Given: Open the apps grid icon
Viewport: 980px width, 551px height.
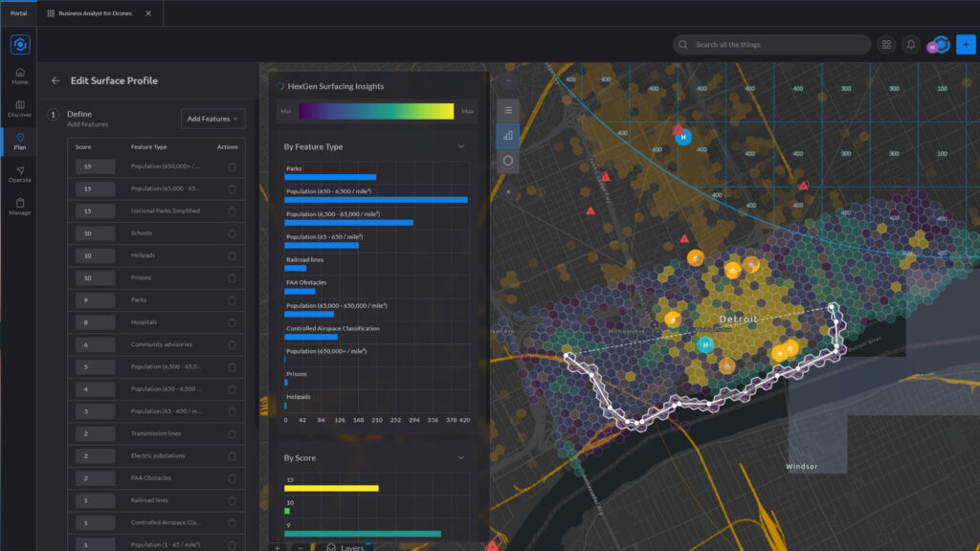Looking at the screenshot, I should pyautogui.click(x=886, y=45).
